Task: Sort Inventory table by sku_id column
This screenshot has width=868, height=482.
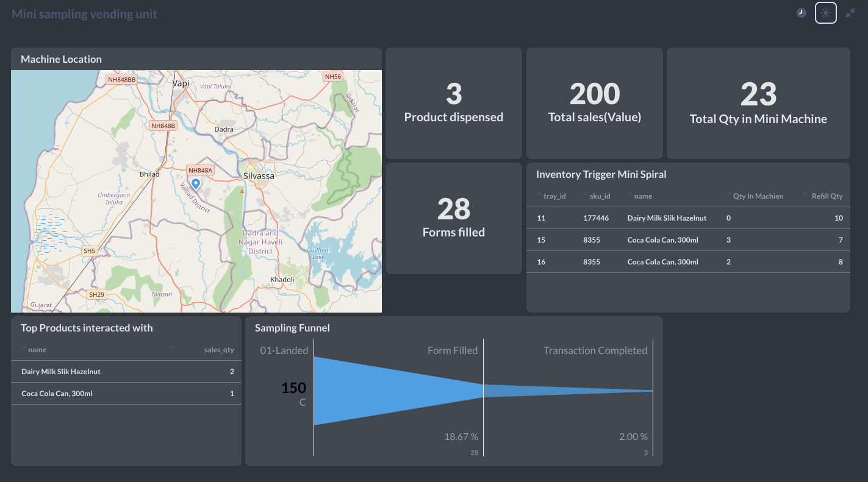Action: [x=600, y=196]
